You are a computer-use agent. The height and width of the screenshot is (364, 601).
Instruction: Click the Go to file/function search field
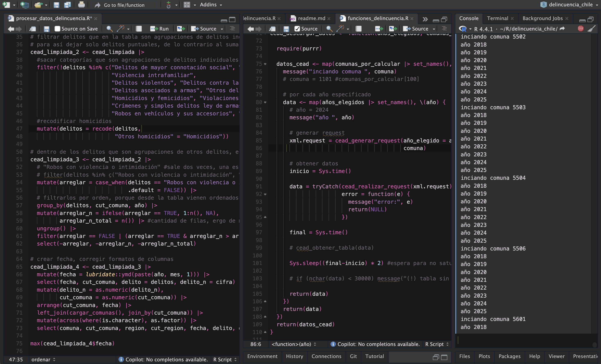coord(124,5)
